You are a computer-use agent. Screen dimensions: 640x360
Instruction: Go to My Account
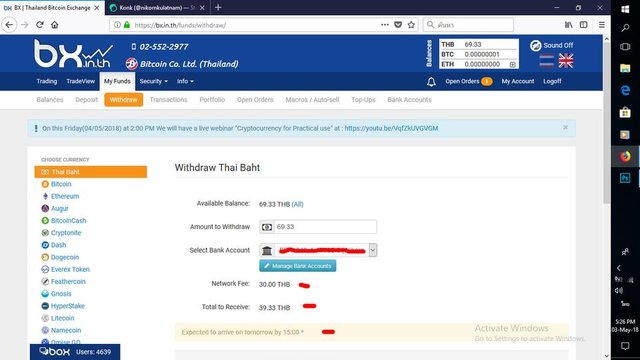tap(518, 81)
